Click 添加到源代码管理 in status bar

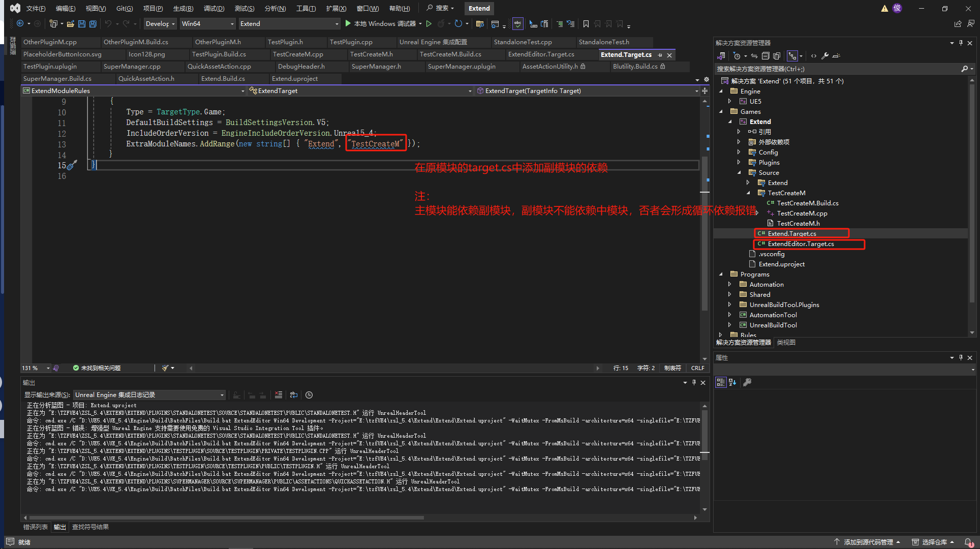click(x=868, y=542)
